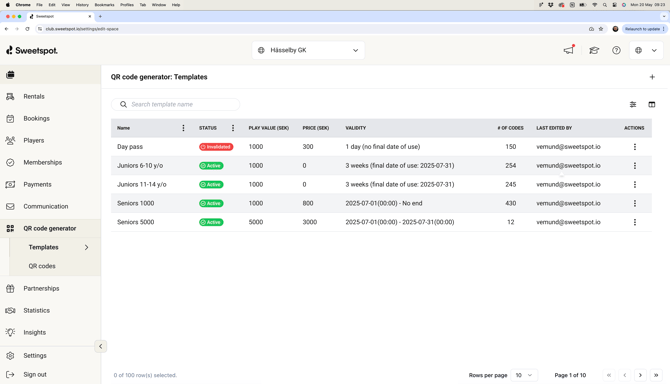
Task: Select the 430 codes cell for Seniors 1000
Action: tap(511, 203)
